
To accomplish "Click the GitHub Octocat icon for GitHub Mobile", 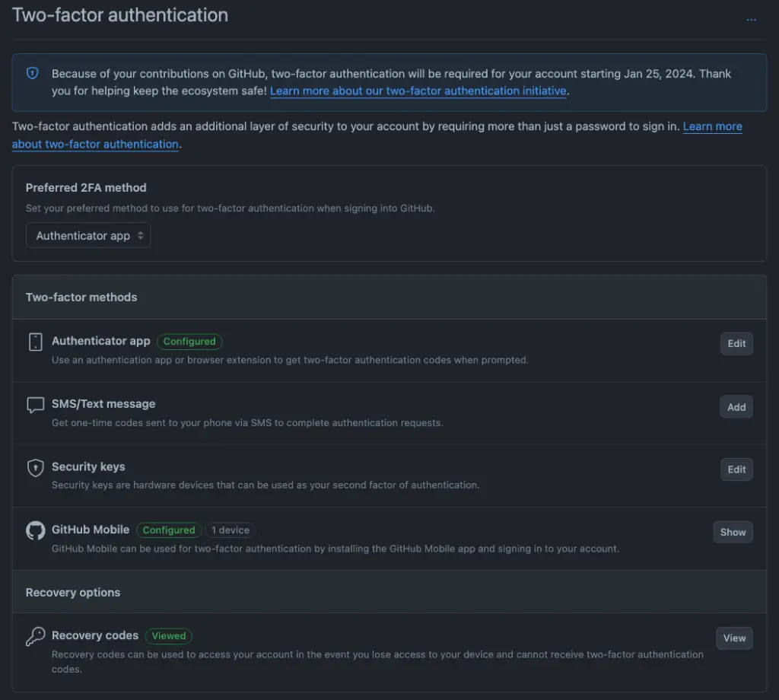I will (35, 530).
